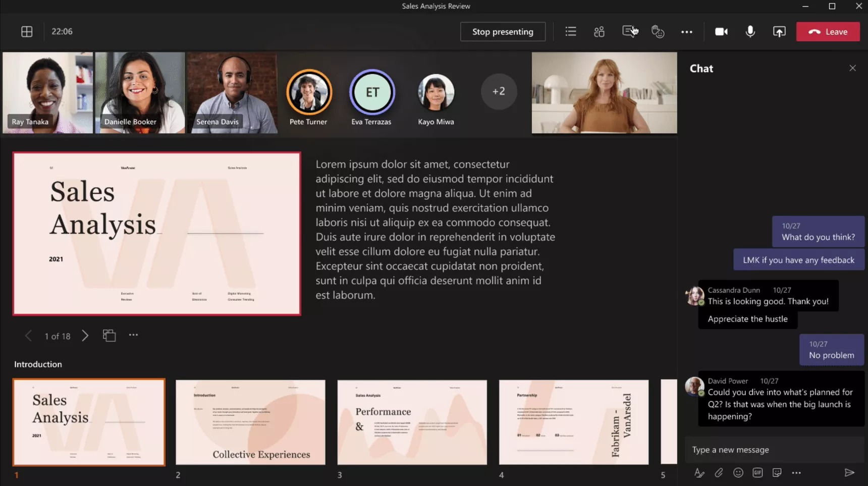Mute the microphone
This screenshot has height=486, width=868.
pyautogui.click(x=750, y=32)
